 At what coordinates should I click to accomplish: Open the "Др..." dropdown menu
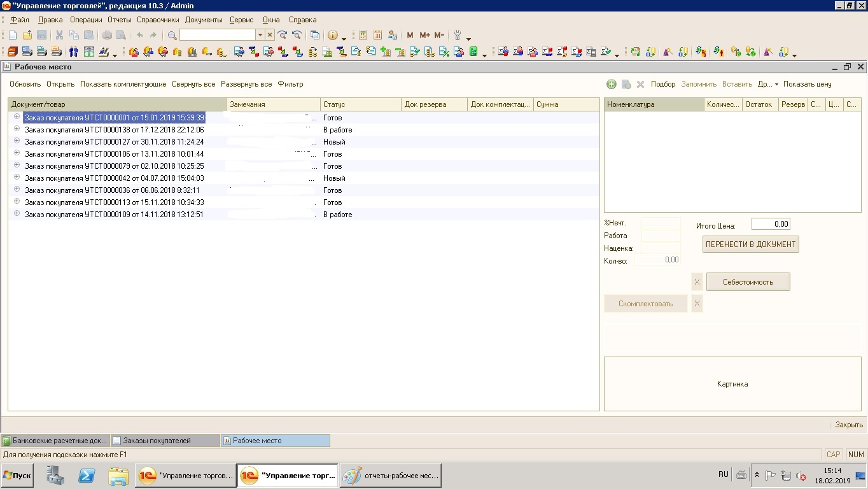[x=768, y=84]
